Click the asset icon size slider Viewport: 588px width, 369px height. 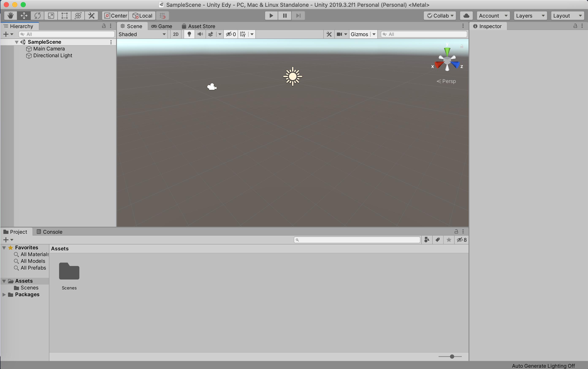(452, 357)
